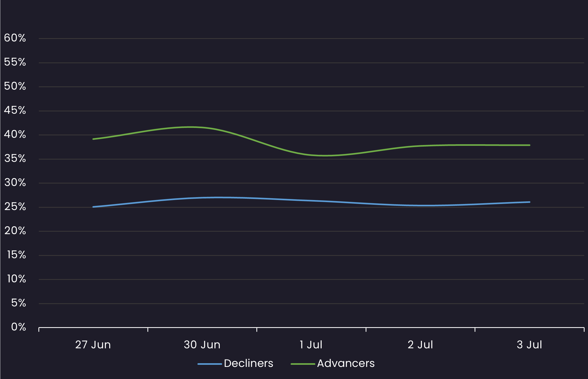Click the 1 Jul axis label
The width and height of the screenshot is (588, 379).
click(x=311, y=345)
